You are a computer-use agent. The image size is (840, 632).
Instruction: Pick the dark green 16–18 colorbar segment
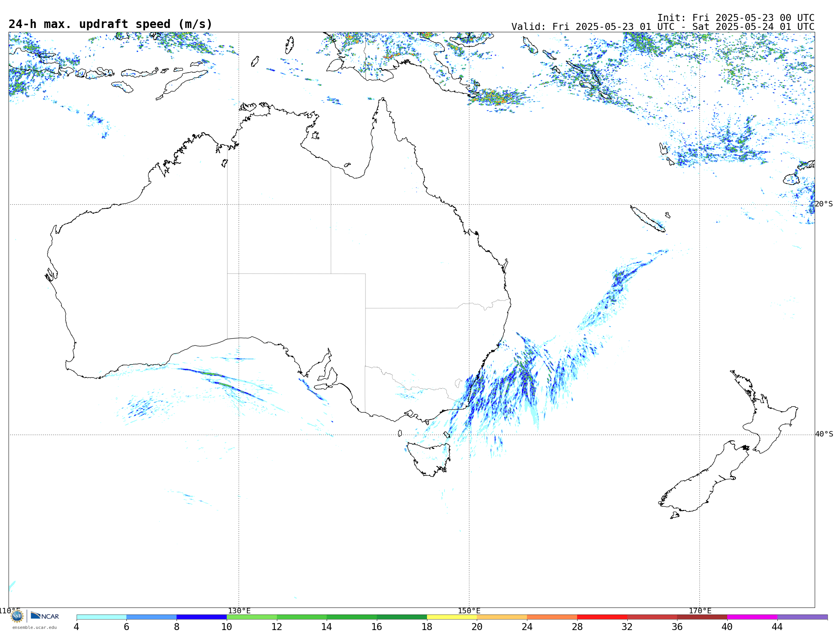coord(402,617)
